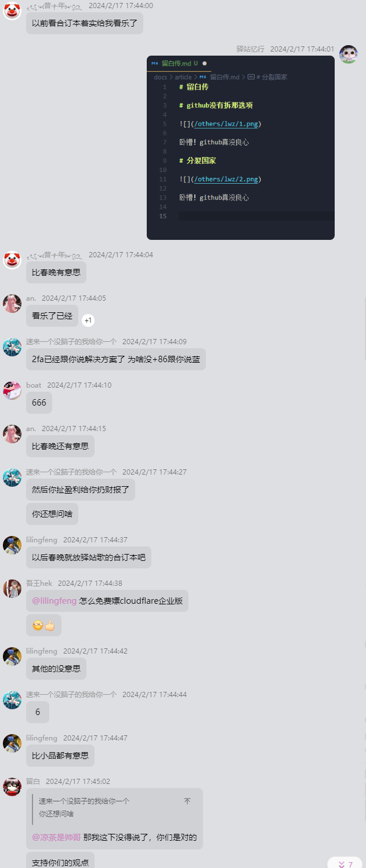The width and height of the screenshot is (366, 868).
Task: Click the 留白 sender name label
Action: pyautogui.click(x=33, y=782)
